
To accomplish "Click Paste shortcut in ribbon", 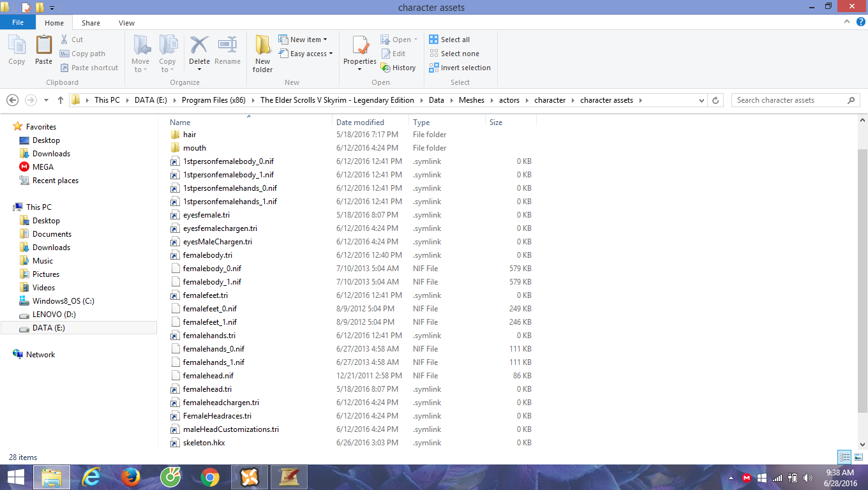I will click(89, 68).
